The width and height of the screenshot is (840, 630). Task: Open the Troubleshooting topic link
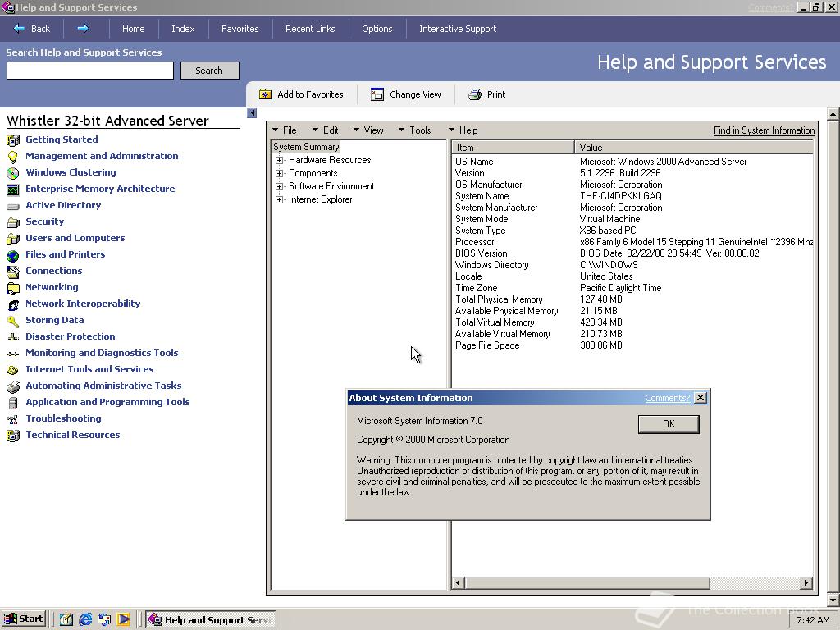click(x=63, y=418)
